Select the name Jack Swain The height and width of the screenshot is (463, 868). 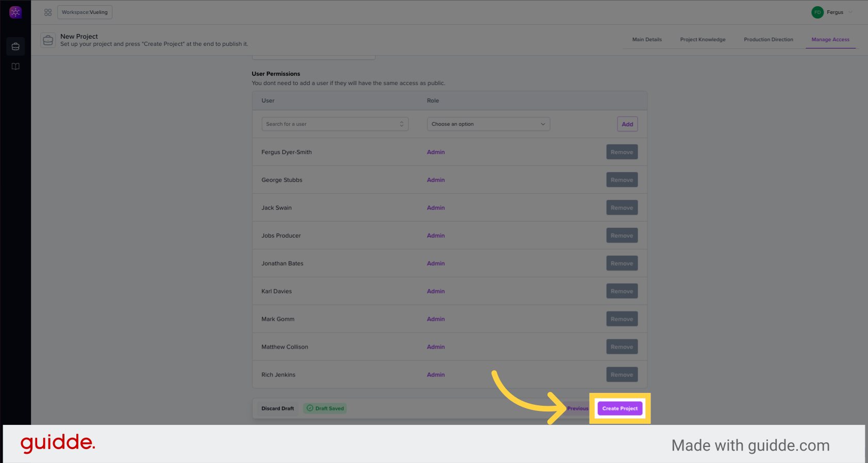(x=276, y=208)
